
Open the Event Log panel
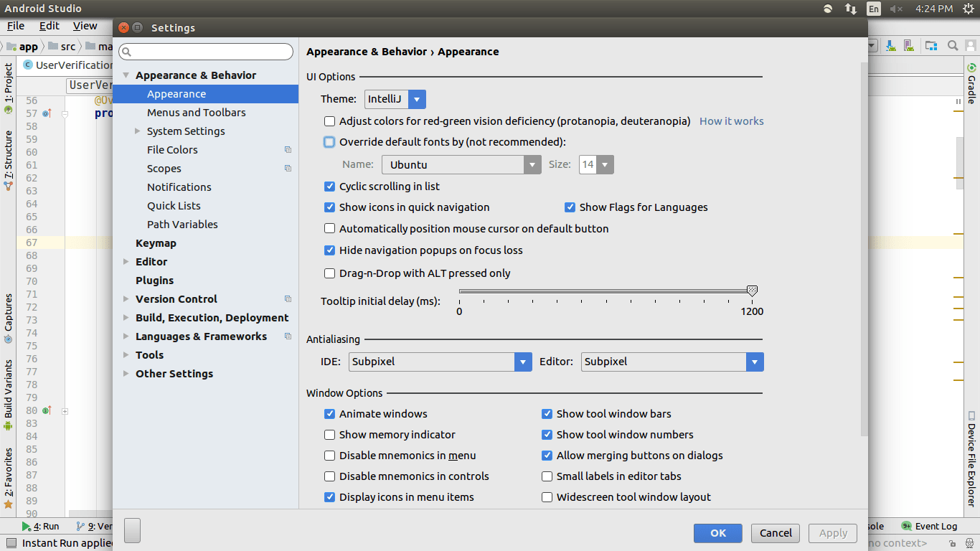click(929, 526)
